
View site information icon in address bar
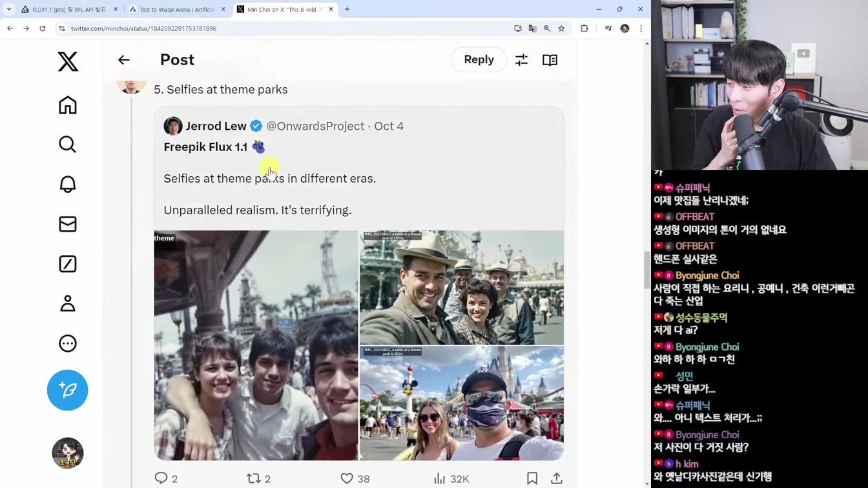pyautogui.click(x=62, y=28)
